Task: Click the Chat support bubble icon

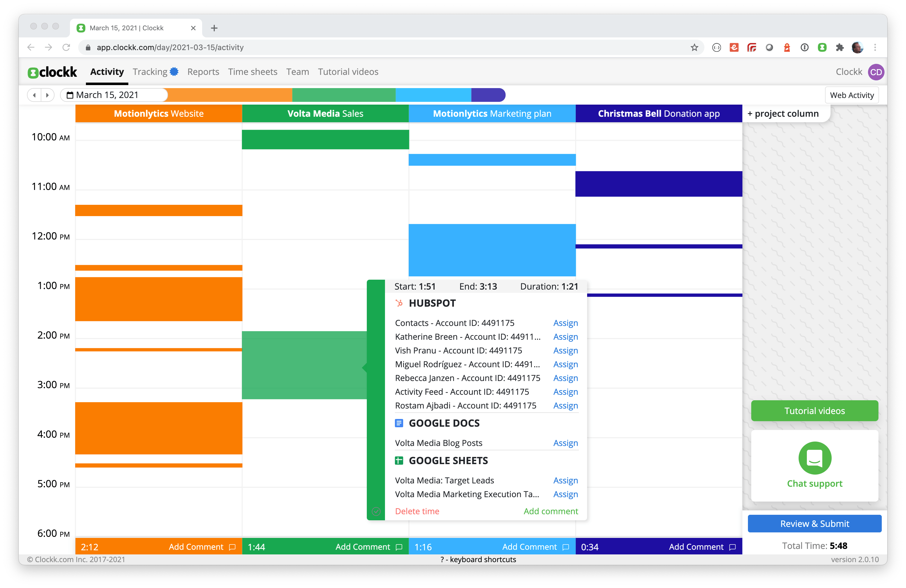Action: (815, 458)
